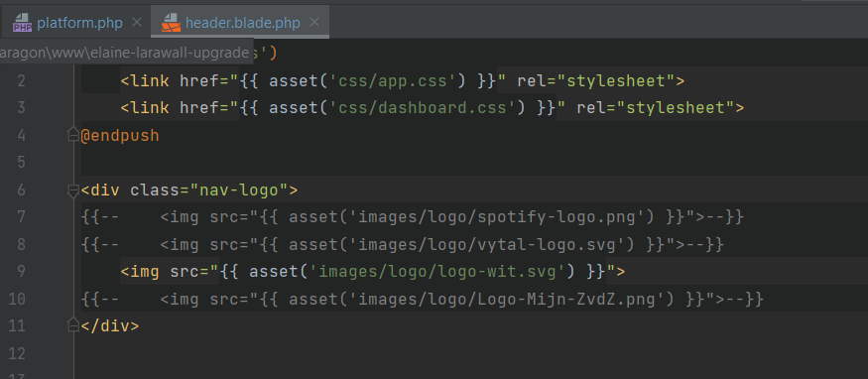Click the 'images/logo/logo-wit.svg' string
The height and width of the screenshot is (379, 868).
(437, 272)
